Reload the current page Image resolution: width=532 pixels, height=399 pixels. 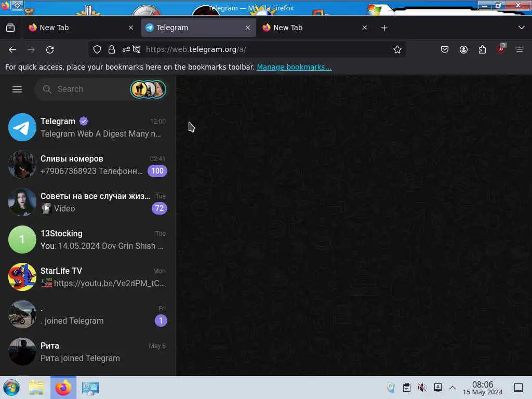click(50, 50)
